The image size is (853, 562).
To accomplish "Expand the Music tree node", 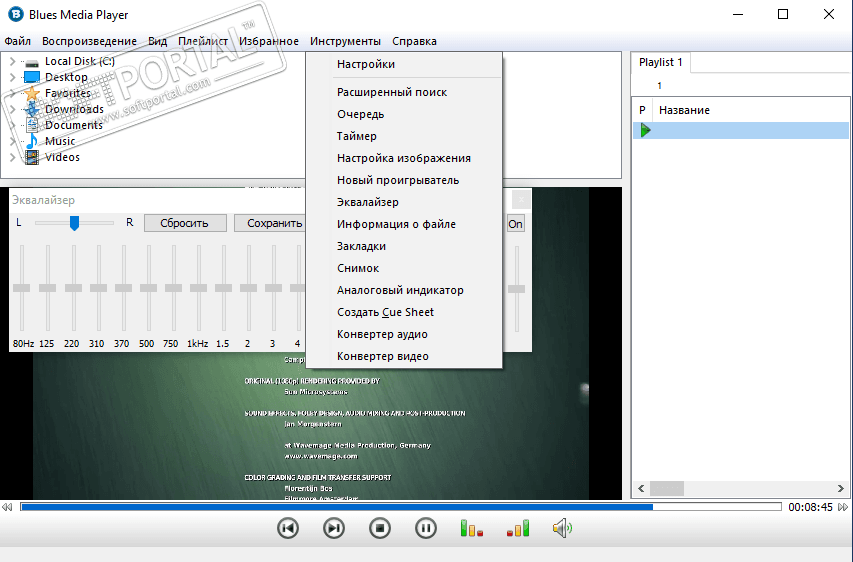I will click(13, 141).
